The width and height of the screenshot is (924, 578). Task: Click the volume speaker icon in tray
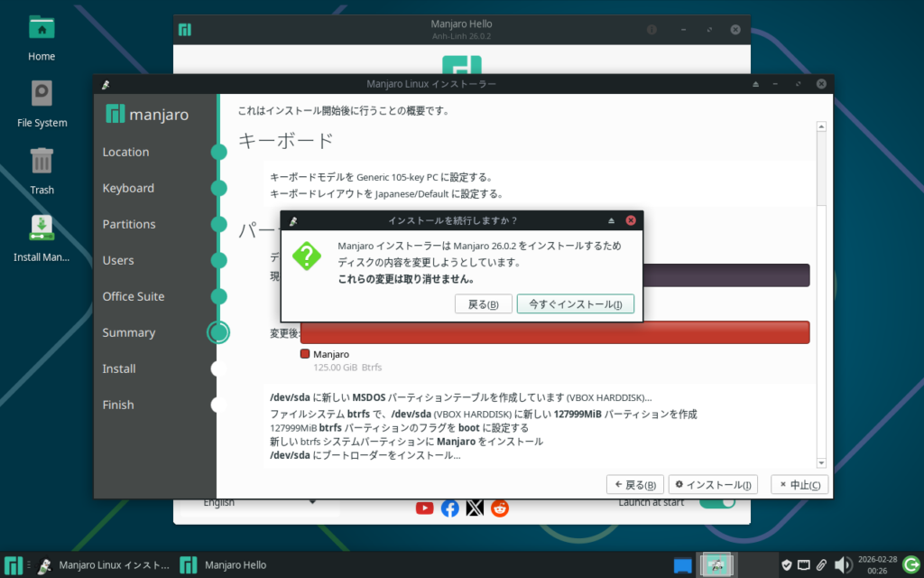[x=843, y=565]
